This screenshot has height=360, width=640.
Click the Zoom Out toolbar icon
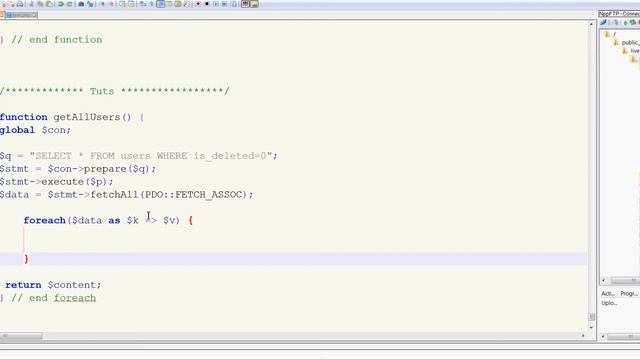pos(112,4)
